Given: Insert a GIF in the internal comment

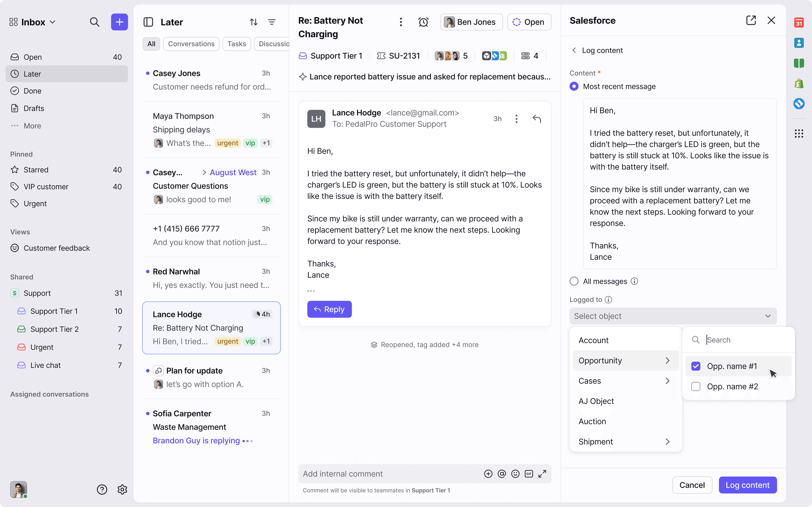Looking at the screenshot, I should click(x=529, y=473).
